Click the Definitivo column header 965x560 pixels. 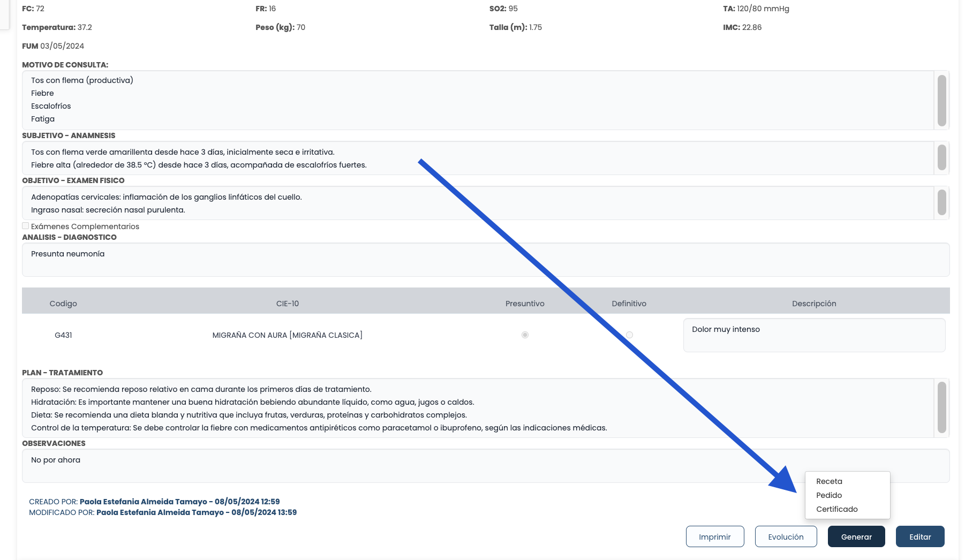coord(629,304)
